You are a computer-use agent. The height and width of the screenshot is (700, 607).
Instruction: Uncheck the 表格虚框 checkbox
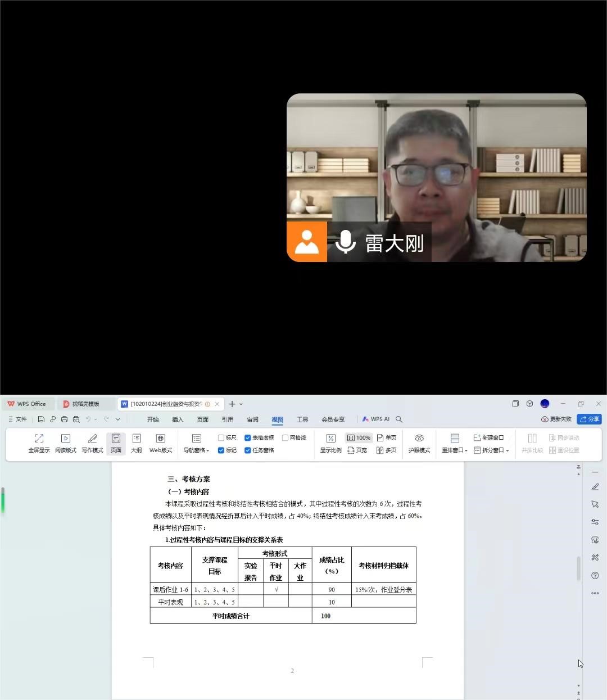[247, 438]
